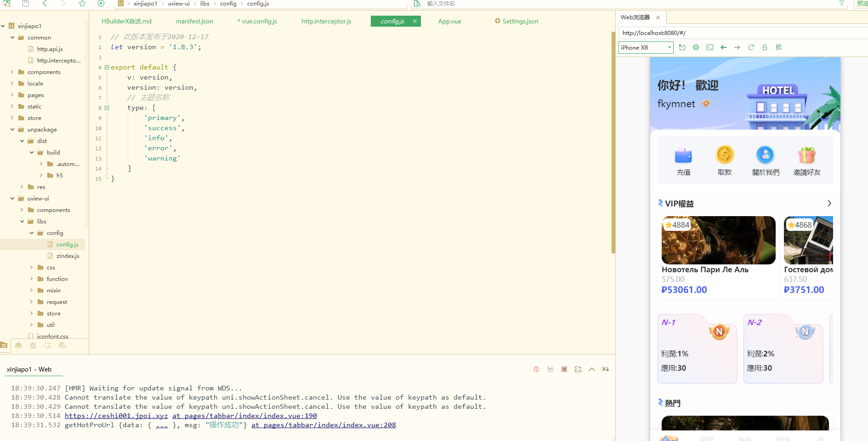Image resolution: width=868 pixels, height=441 pixels.
Task: Open the ceshi001.jpoi.xyz link in the console
Action: click(x=116, y=416)
